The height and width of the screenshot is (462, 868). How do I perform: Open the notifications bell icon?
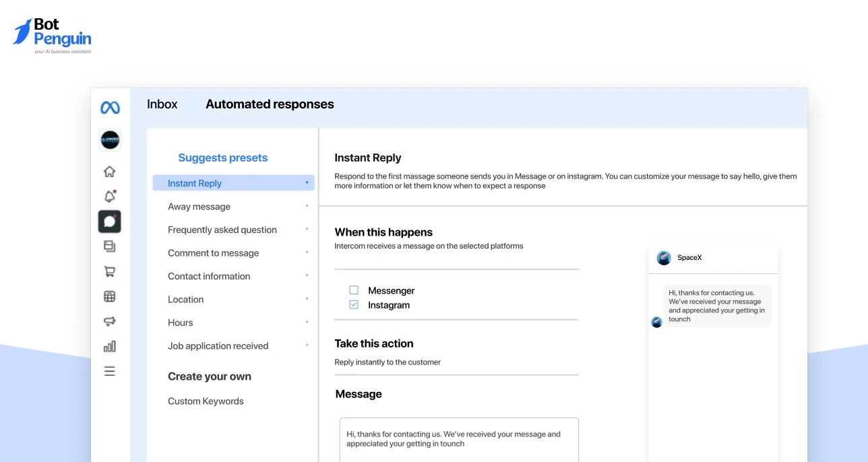[110, 197]
